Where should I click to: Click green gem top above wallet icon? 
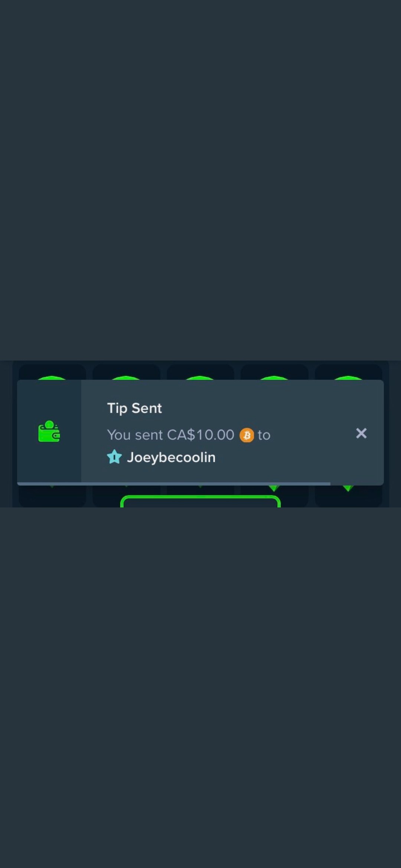click(52, 378)
